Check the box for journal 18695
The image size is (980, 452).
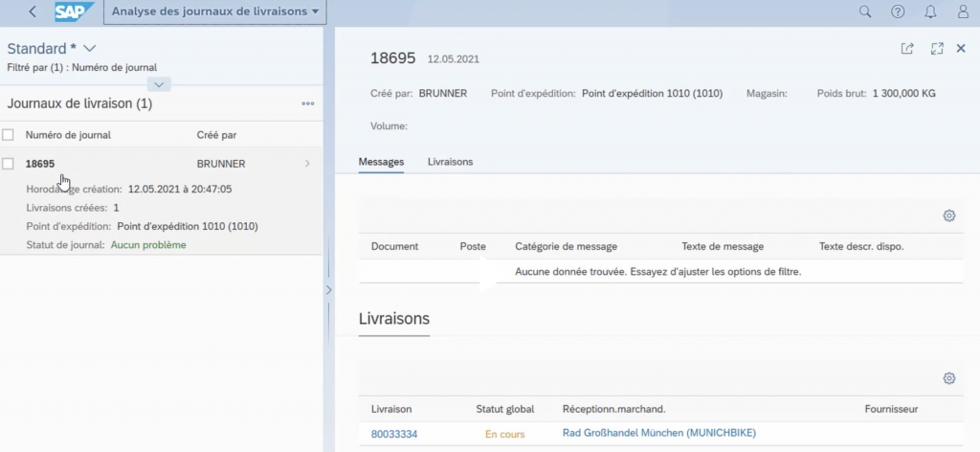click(x=9, y=164)
